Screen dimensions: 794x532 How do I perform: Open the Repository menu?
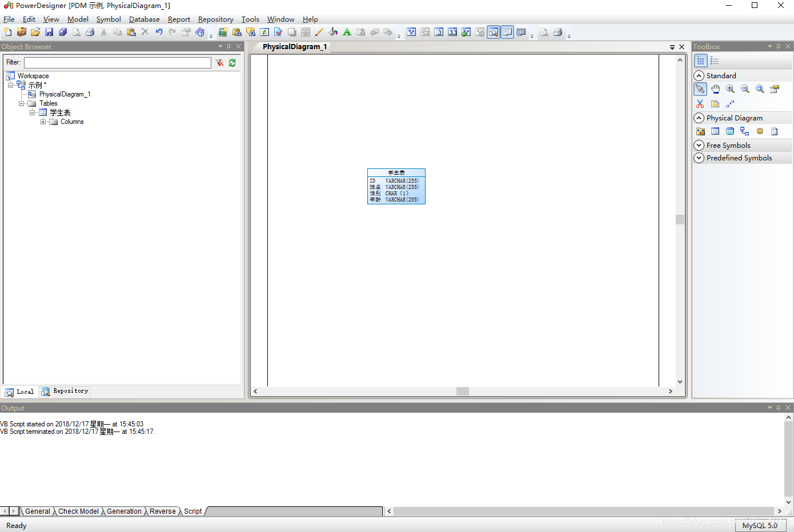point(216,19)
